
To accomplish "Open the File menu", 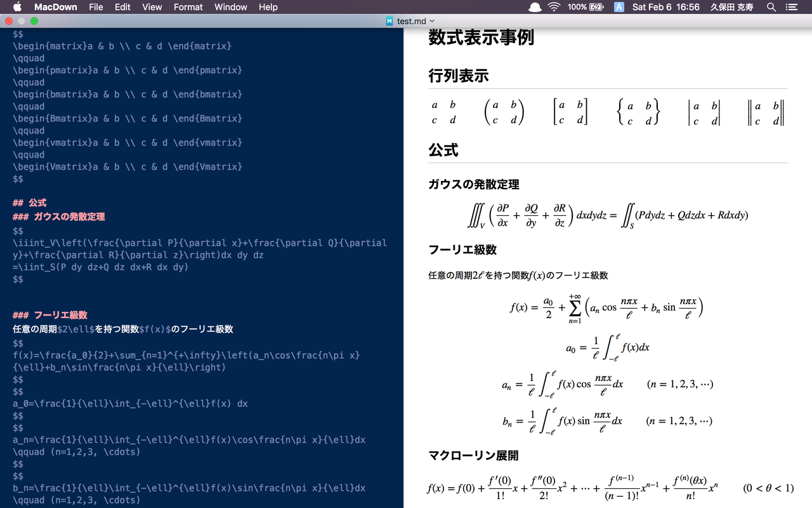I will (96, 7).
